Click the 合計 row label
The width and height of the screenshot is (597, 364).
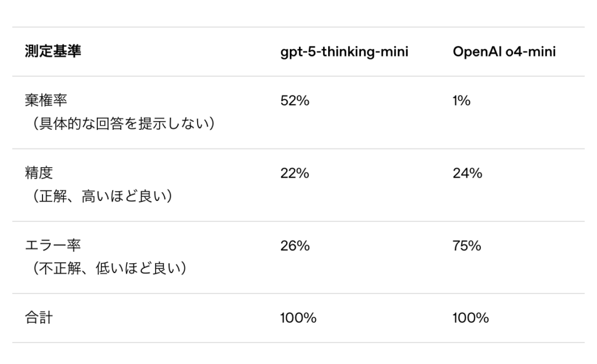point(38,318)
